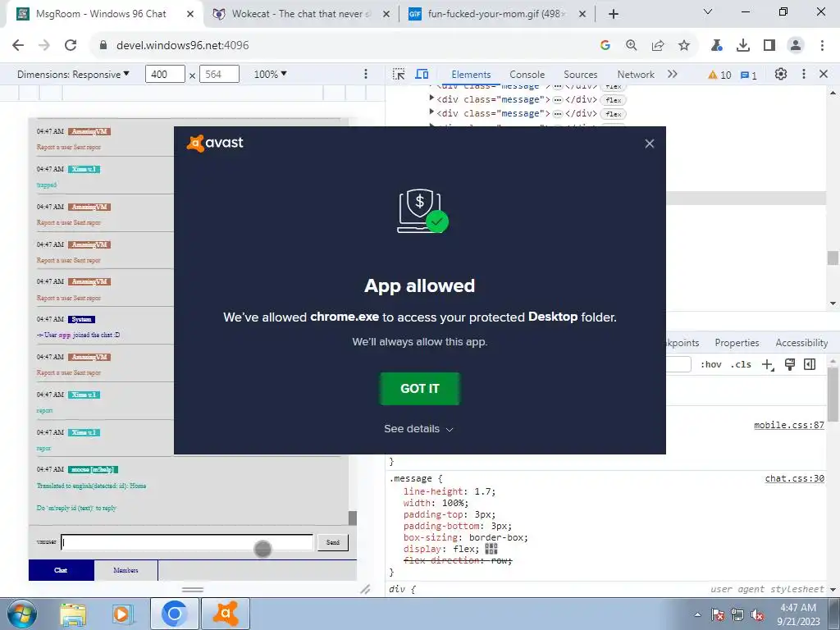This screenshot has width=840, height=630.
Task: Show hidden system tray icons
Action: pos(698,614)
